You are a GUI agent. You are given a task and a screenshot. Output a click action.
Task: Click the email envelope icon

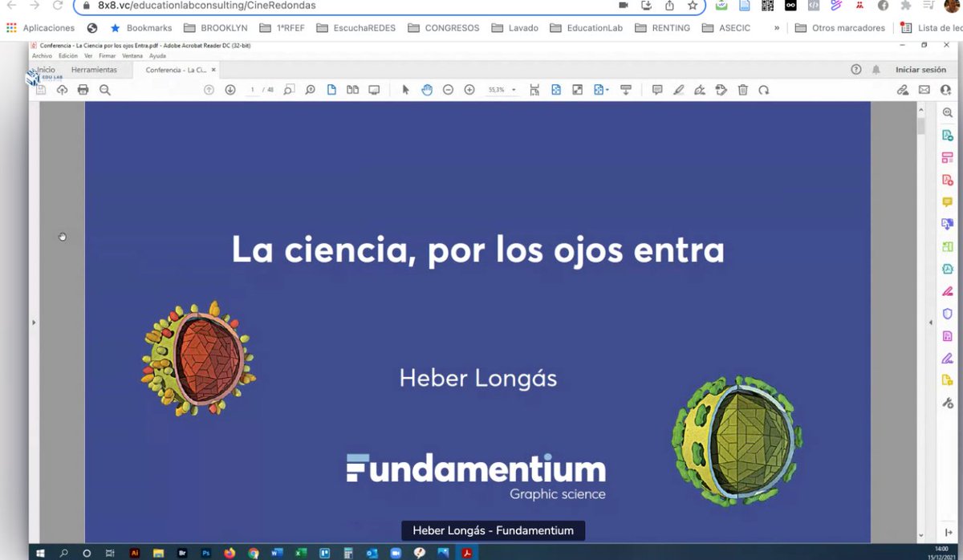(924, 90)
